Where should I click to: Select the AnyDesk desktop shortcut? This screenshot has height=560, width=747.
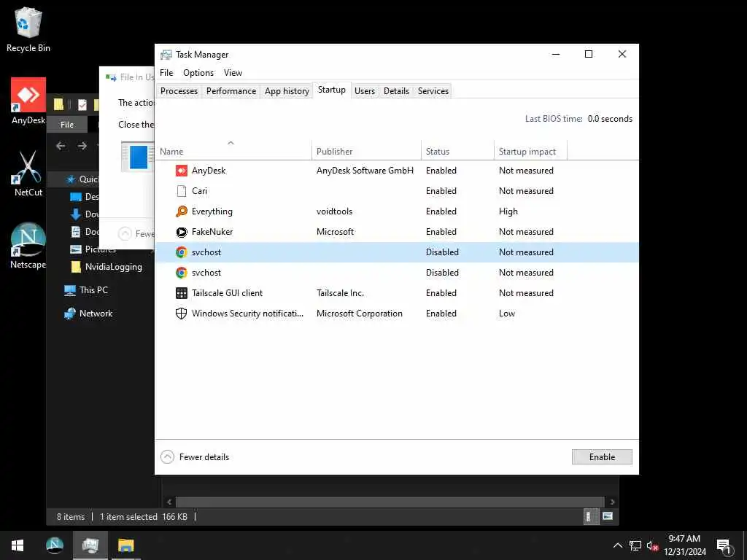[28, 101]
